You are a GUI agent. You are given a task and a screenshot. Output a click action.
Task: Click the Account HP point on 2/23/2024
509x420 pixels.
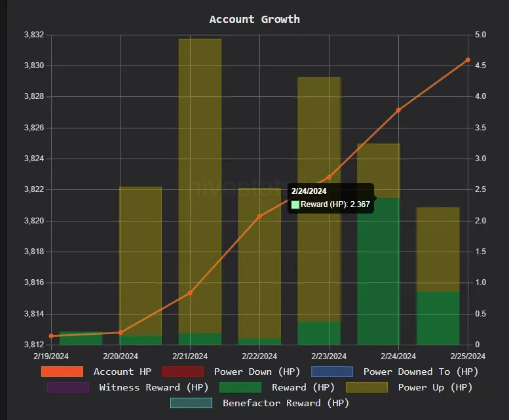tap(329, 177)
